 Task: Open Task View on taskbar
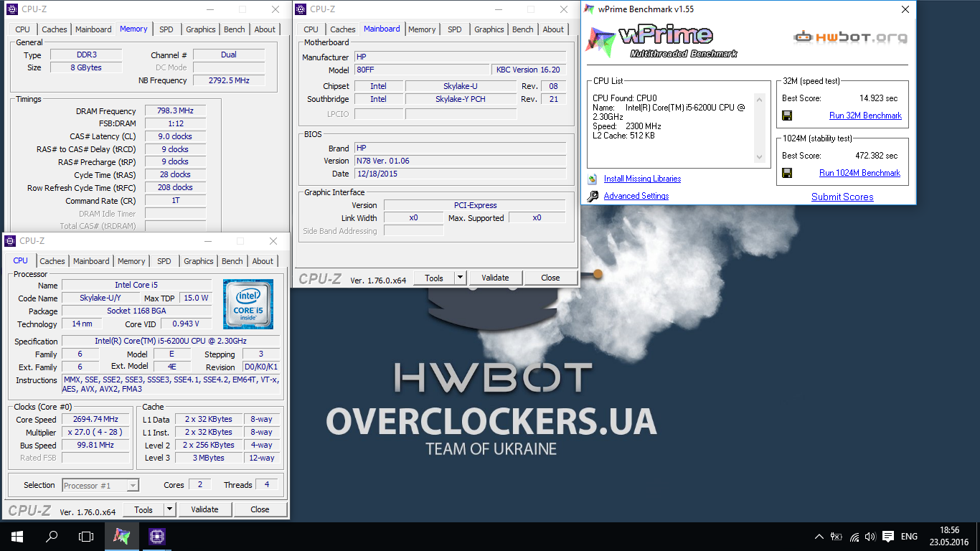[86, 536]
